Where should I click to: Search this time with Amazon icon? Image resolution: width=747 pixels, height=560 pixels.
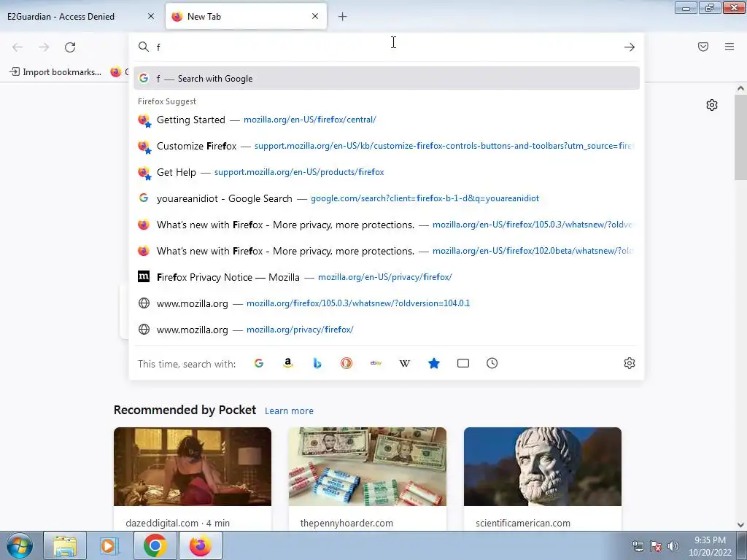coord(287,363)
